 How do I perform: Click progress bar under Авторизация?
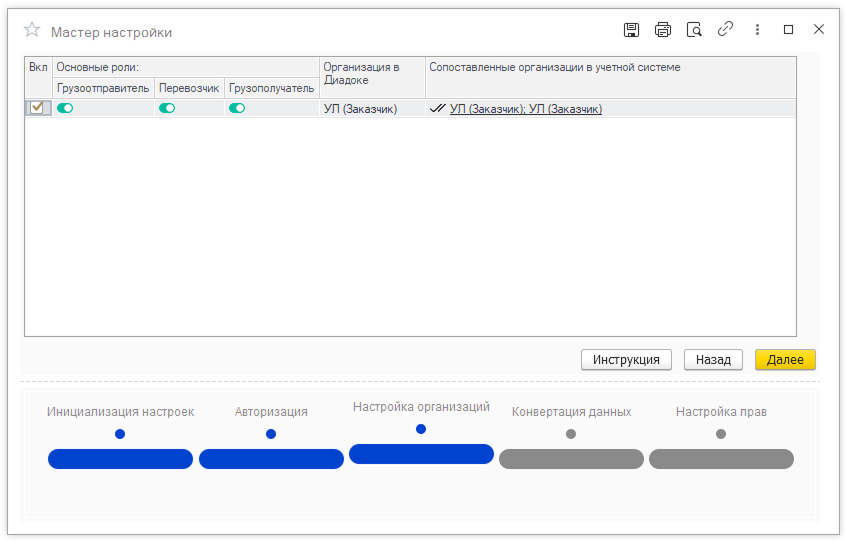271,459
